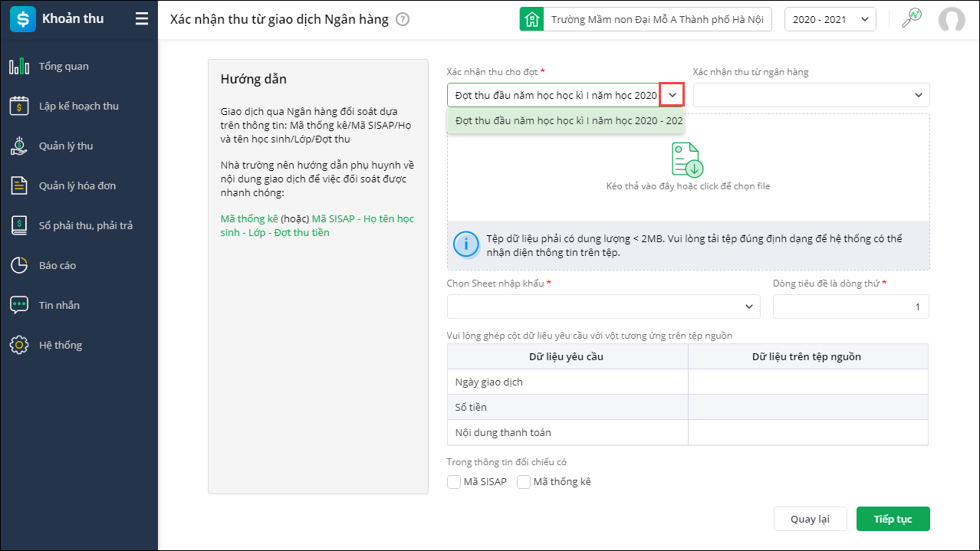Screen dimensions: 980x551
Task: Check the Mã thống kê checkbox
Action: click(525, 482)
